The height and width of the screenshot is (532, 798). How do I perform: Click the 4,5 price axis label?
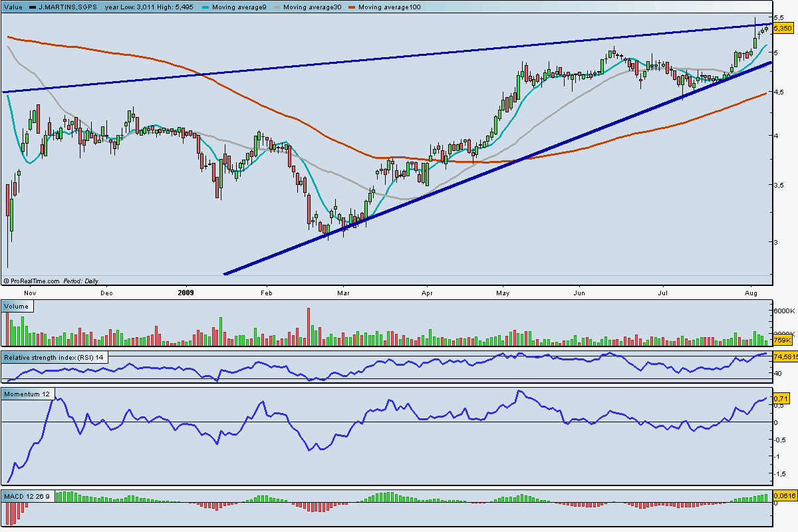click(779, 92)
